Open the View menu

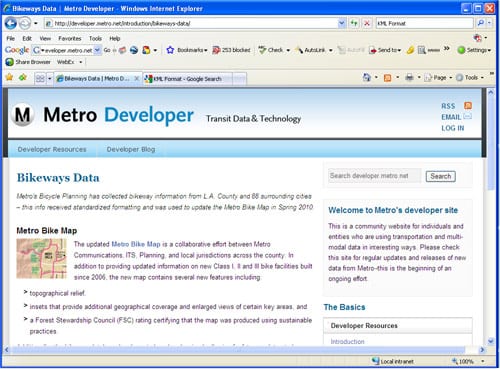45,38
